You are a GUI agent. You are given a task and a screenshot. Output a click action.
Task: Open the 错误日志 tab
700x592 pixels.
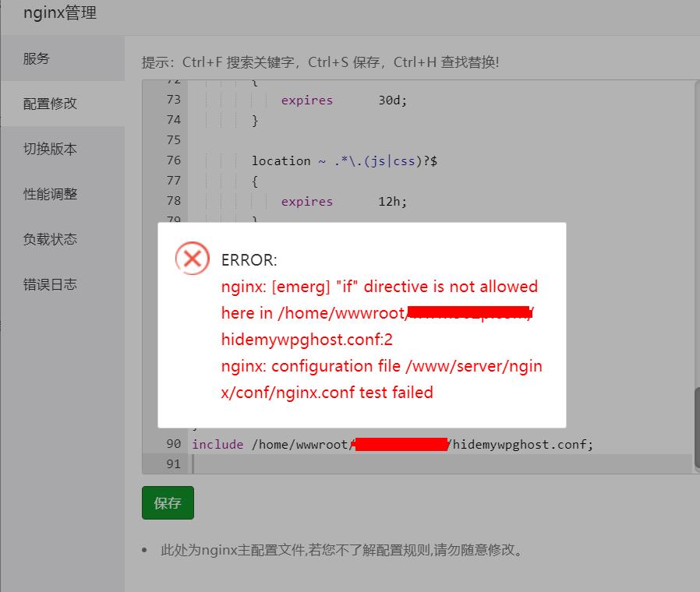coord(62,284)
